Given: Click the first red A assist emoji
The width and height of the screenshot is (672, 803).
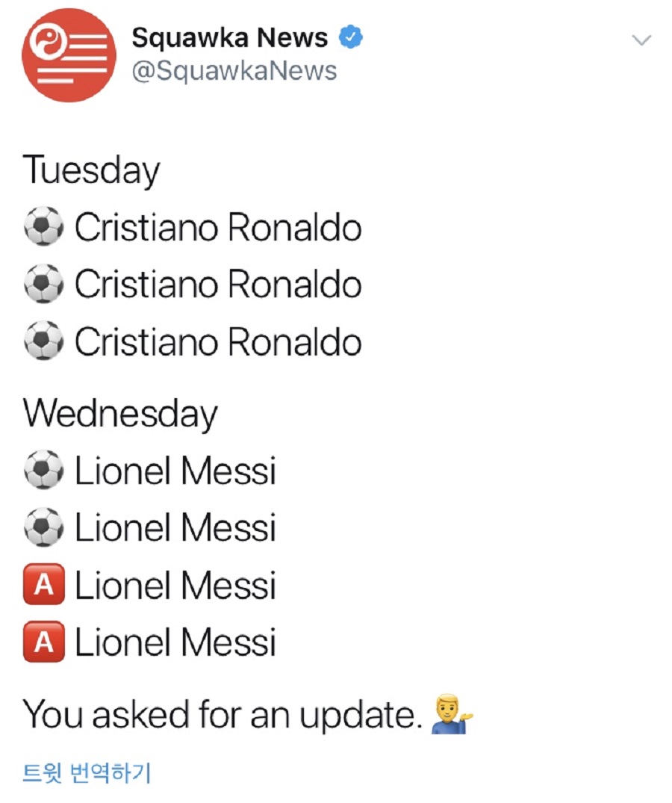Looking at the screenshot, I should coord(44,585).
